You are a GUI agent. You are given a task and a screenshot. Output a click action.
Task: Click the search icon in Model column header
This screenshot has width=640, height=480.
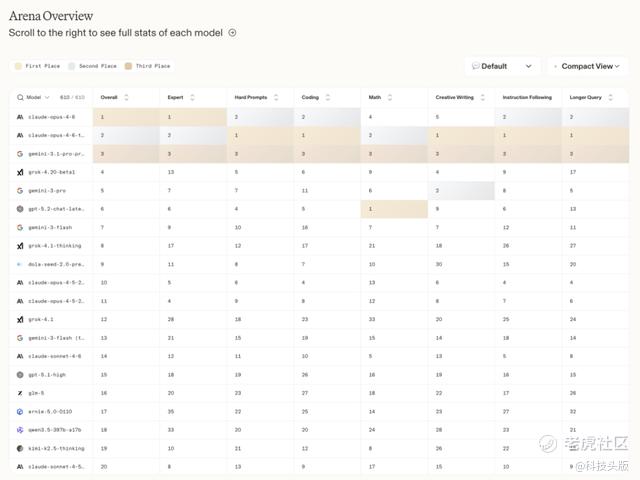coord(20,98)
